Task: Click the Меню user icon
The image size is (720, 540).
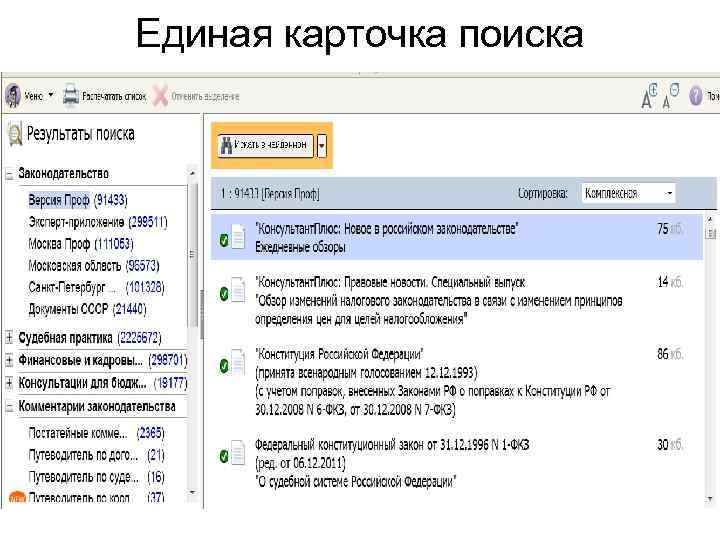Action: pyautogui.click(x=13, y=96)
